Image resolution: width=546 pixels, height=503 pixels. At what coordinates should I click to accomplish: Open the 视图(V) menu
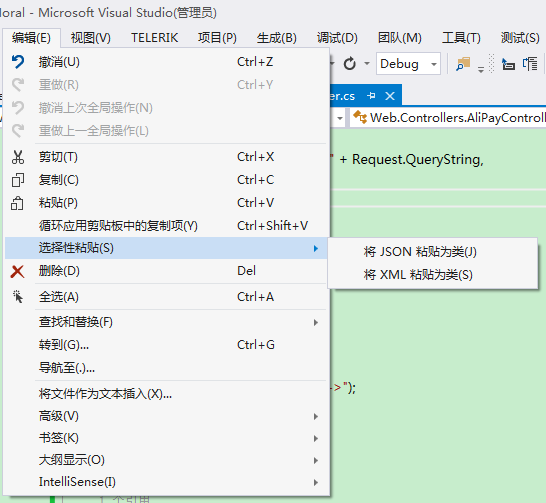coord(91,38)
